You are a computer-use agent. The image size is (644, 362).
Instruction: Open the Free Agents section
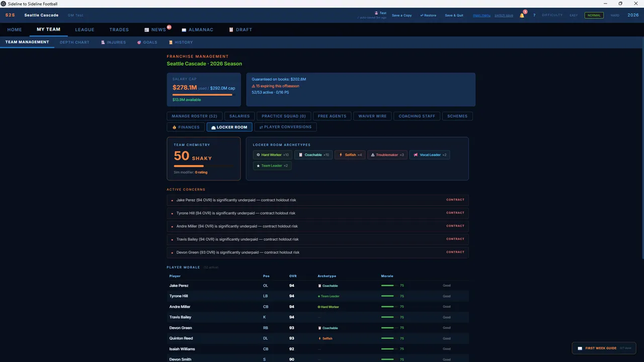(x=332, y=116)
